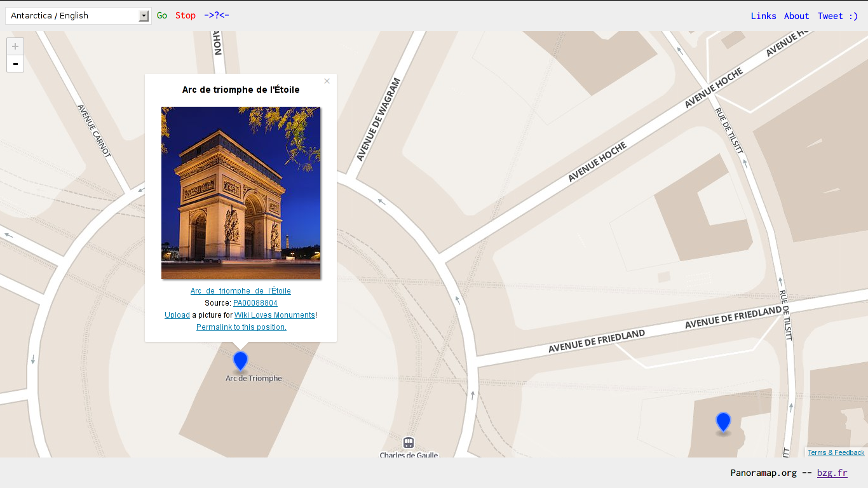Click the popup title Arc de triomphe de l'Étoile
Viewport: 868px width, 488px height.
[241, 90]
